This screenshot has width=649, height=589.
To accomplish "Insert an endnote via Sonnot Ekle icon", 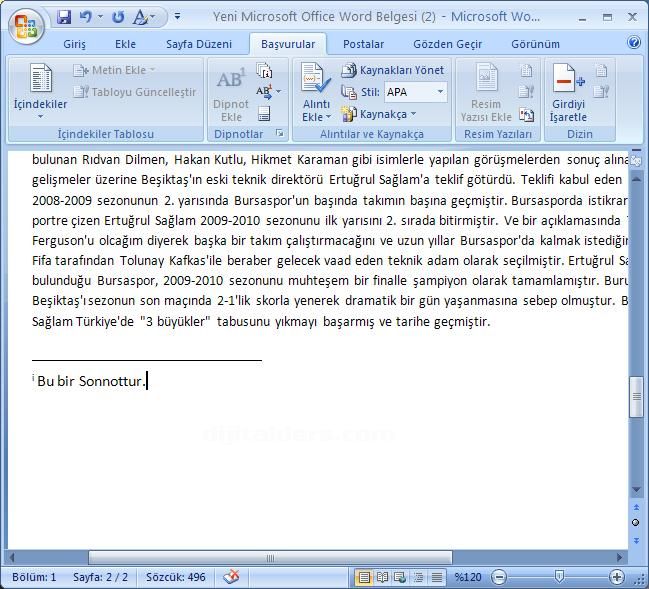I will tap(264, 70).
